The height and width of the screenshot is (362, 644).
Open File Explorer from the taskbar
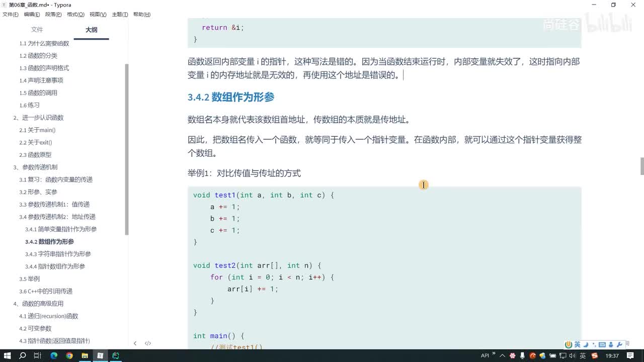(x=85, y=355)
